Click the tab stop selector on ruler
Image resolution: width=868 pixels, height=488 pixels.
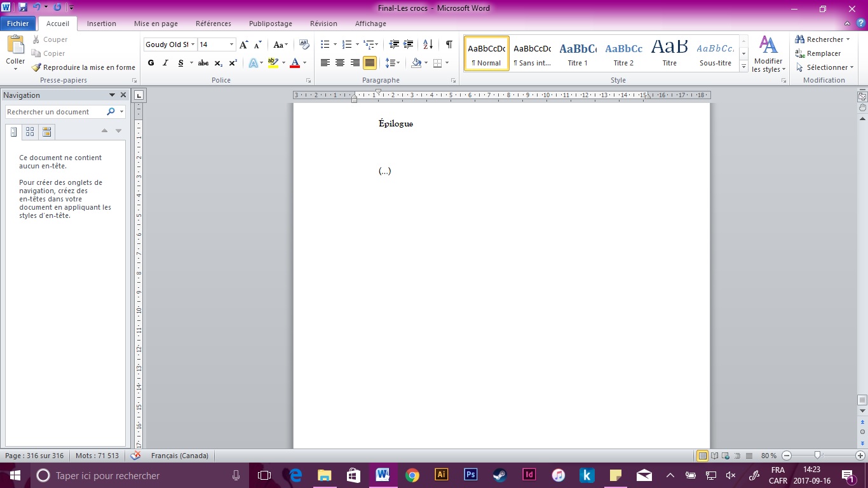140,96
